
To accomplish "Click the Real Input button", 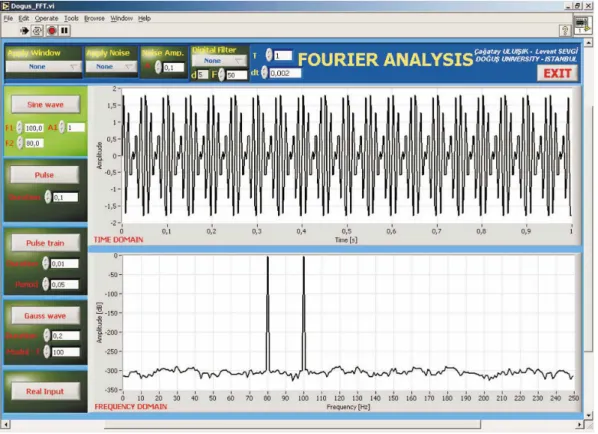I will point(45,391).
